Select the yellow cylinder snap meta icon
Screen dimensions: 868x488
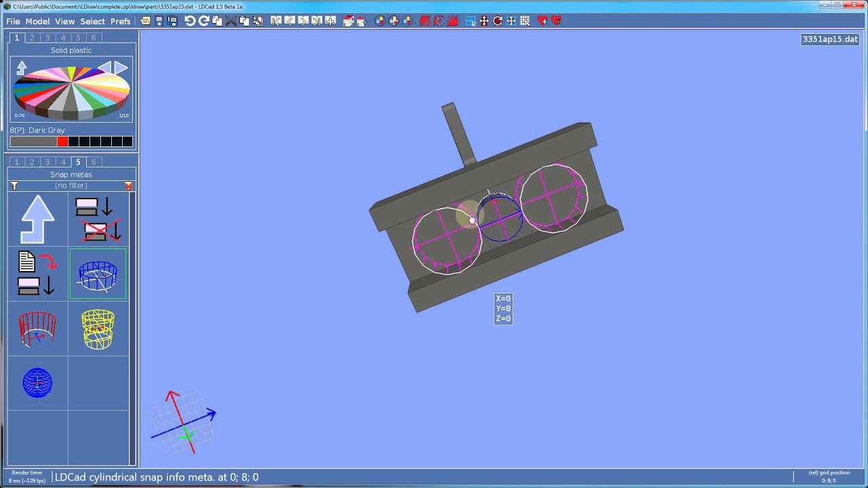(98, 329)
